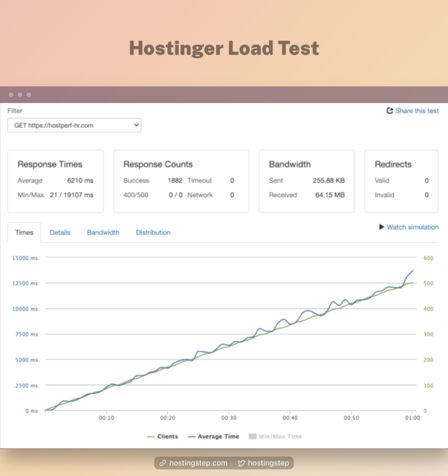Viewport: 448px width, 476px height.
Task: Click the Timeout label in Response Counts
Action: click(200, 180)
